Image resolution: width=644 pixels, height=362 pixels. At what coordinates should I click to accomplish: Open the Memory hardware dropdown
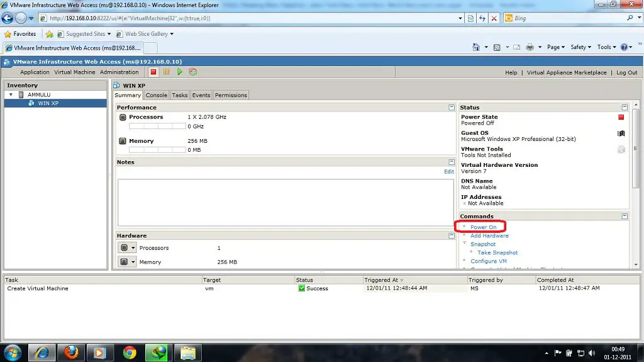pyautogui.click(x=127, y=262)
